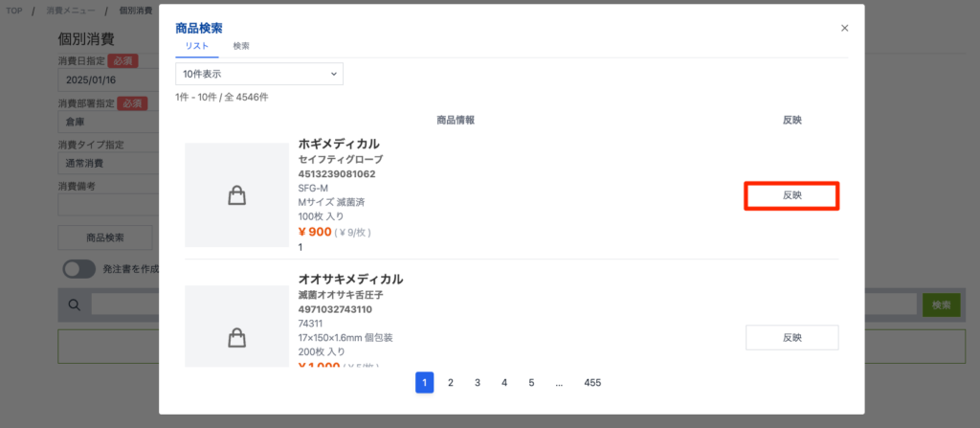
Task: Click the Mサイズ 滅菌済 spec text
Action: pyautogui.click(x=332, y=203)
